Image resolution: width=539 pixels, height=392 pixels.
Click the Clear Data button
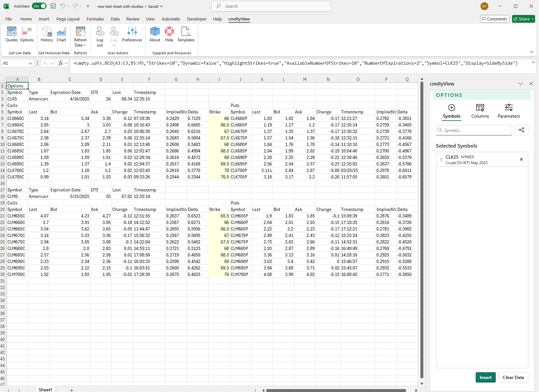click(513, 377)
